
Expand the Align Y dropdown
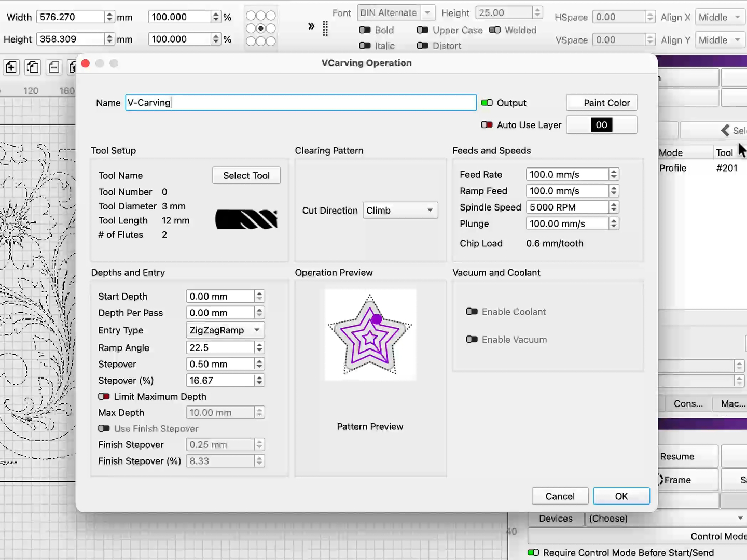[x=720, y=40]
